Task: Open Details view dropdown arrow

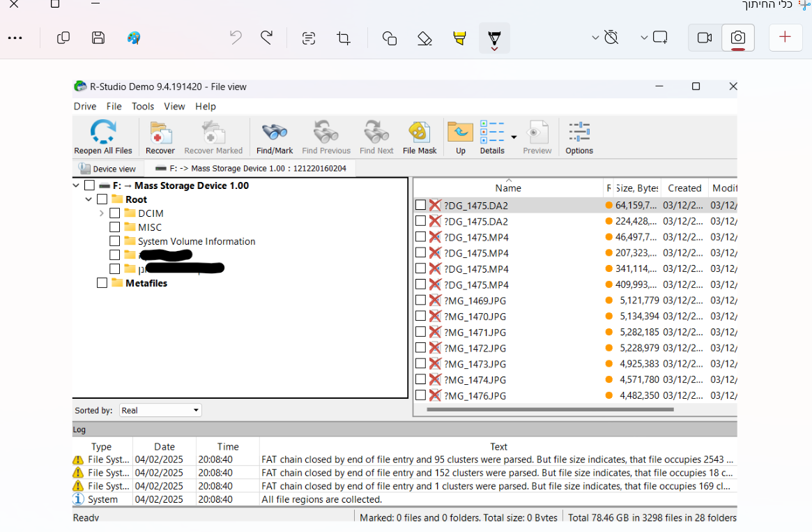Action: (514, 137)
